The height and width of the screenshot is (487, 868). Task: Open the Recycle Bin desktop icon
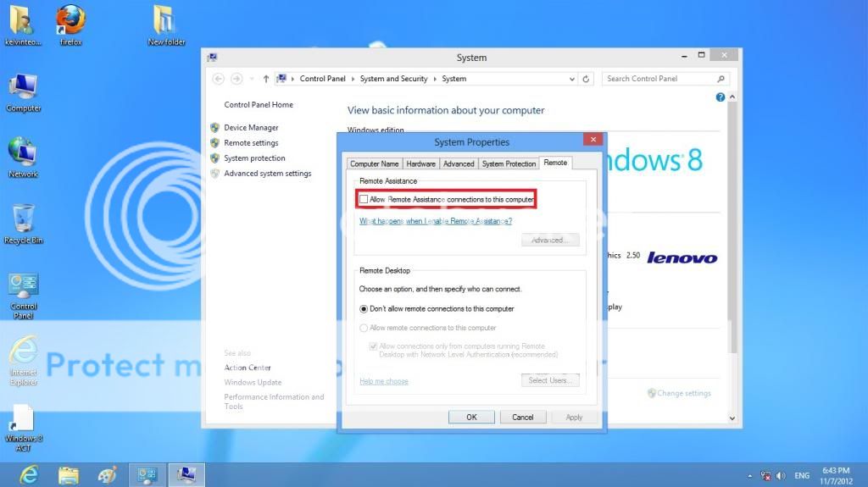tap(23, 220)
